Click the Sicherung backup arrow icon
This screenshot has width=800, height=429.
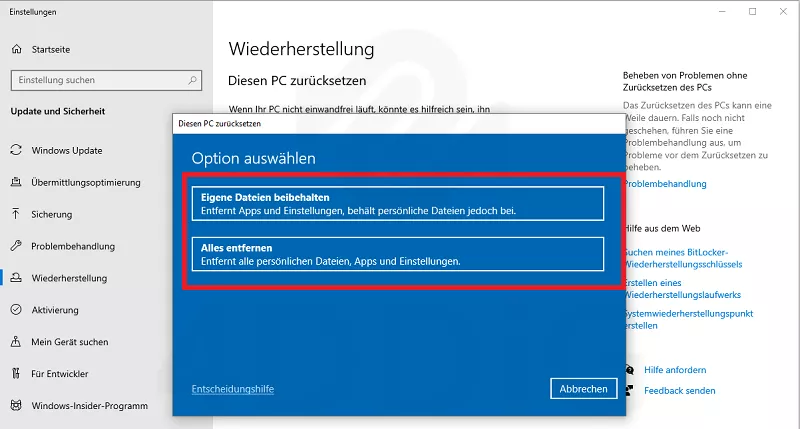pyautogui.click(x=16, y=214)
